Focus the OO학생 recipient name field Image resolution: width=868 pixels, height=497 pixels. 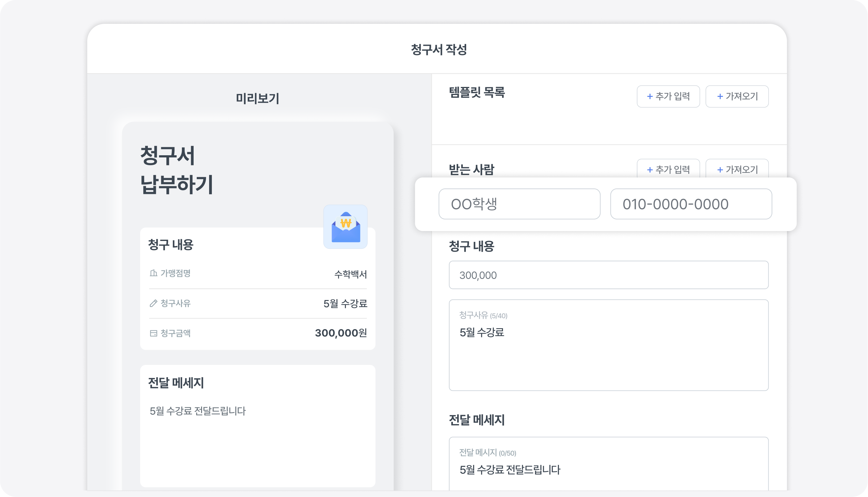(x=519, y=204)
